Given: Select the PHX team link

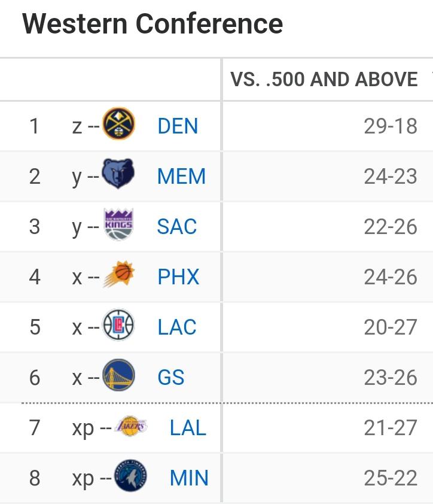Looking at the screenshot, I should [178, 277].
